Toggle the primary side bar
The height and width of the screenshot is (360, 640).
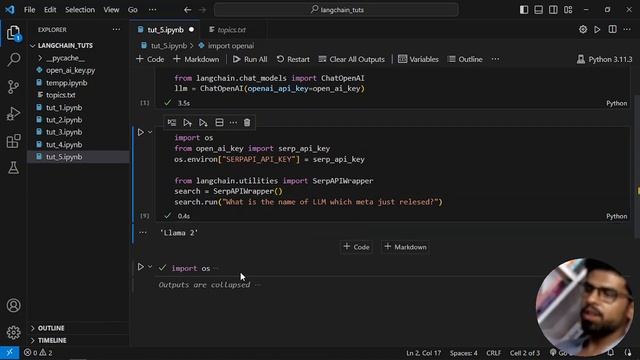(524, 10)
